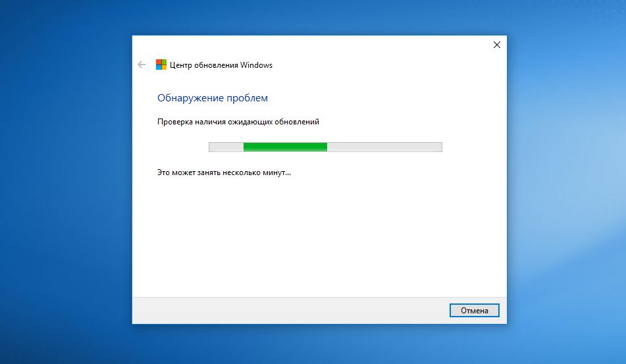The width and height of the screenshot is (626, 364).
Task: Click the title Центр обновления Windows
Action: point(221,65)
